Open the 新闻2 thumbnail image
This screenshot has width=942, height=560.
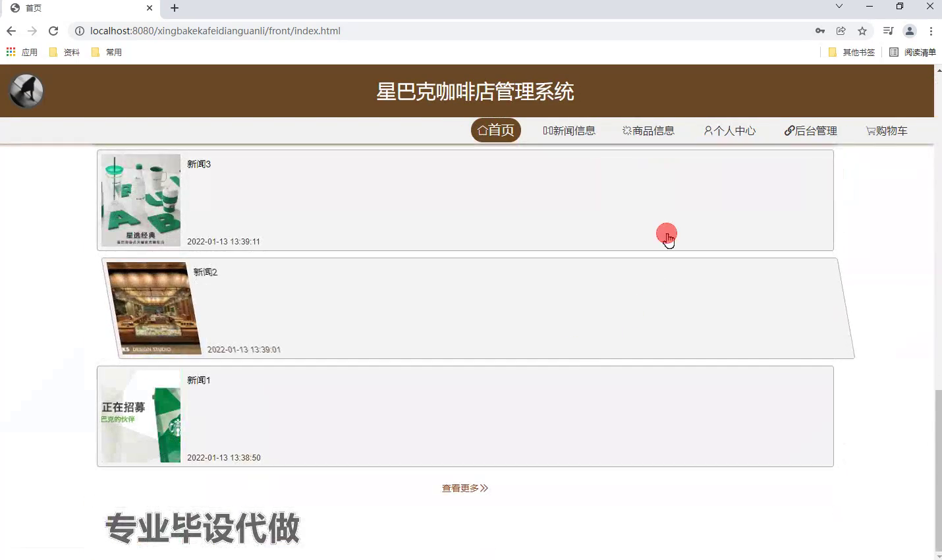154,308
